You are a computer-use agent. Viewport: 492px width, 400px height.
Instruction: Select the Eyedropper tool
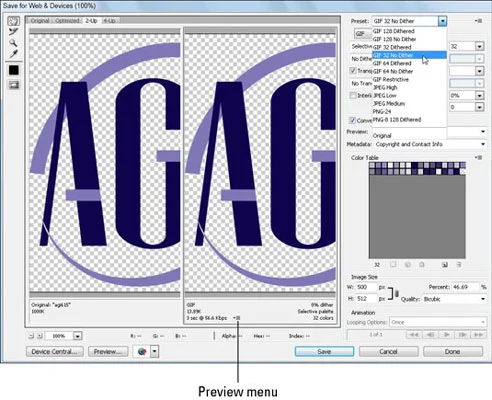point(13,54)
